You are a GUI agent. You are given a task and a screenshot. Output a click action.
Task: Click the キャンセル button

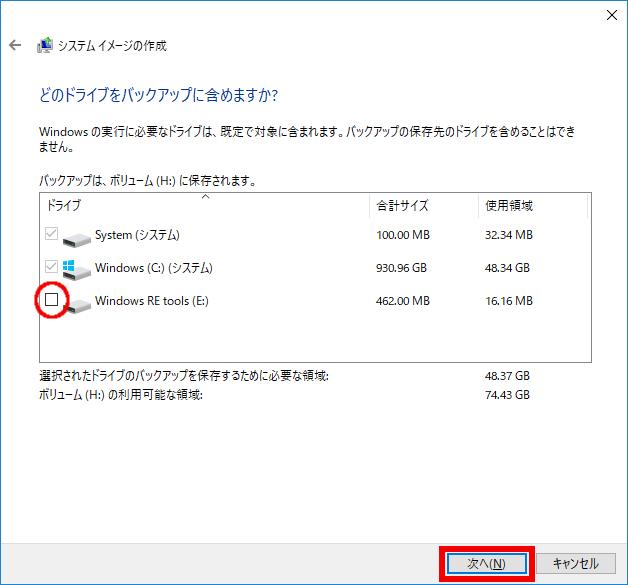tap(576, 564)
